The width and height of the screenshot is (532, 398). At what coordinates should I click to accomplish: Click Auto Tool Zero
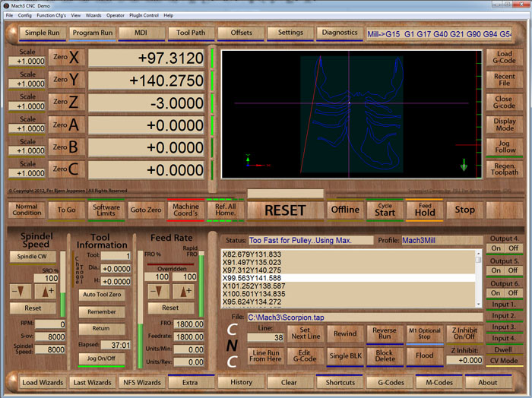pos(102,295)
